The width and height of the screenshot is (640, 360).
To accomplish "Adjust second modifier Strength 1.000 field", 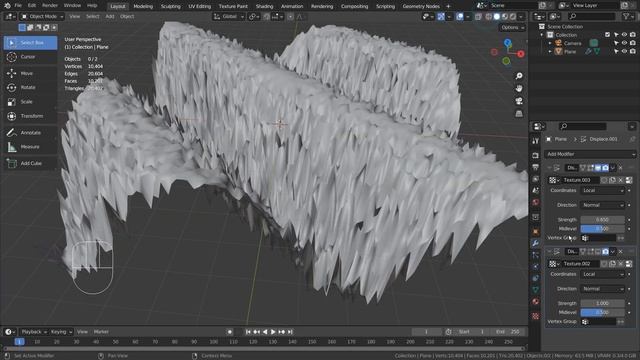I will (x=602, y=304).
